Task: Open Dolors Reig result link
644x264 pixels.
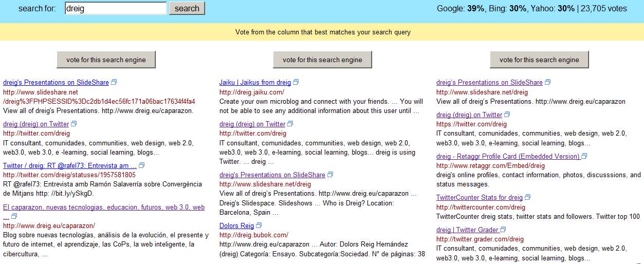Action: point(236,225)
